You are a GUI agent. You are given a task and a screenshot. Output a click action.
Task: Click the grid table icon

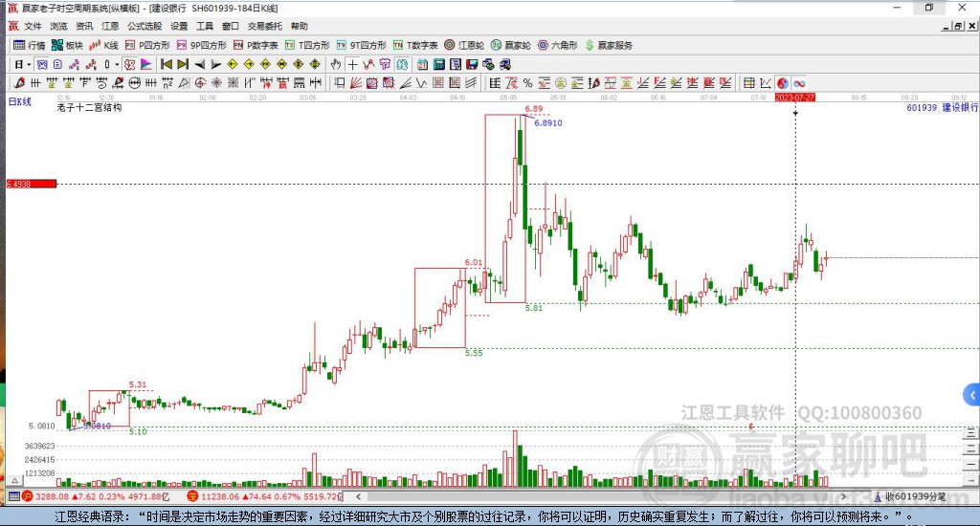point(748,83)
